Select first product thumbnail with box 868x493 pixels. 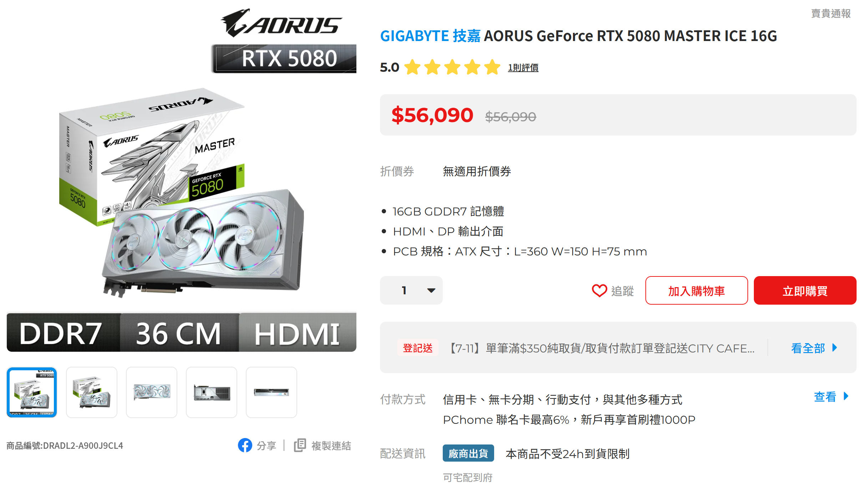coord(32,392)
